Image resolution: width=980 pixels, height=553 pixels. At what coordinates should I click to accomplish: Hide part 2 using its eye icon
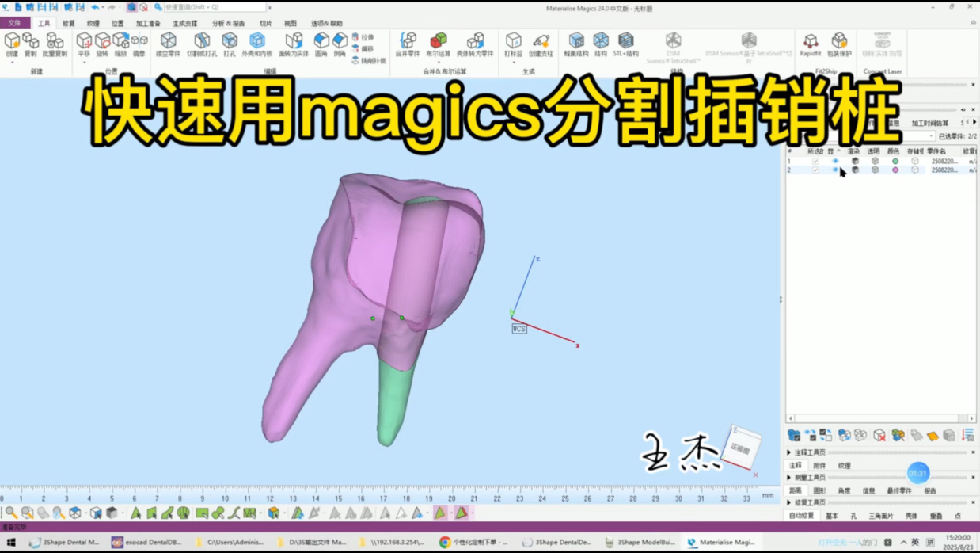coord(834,170)
